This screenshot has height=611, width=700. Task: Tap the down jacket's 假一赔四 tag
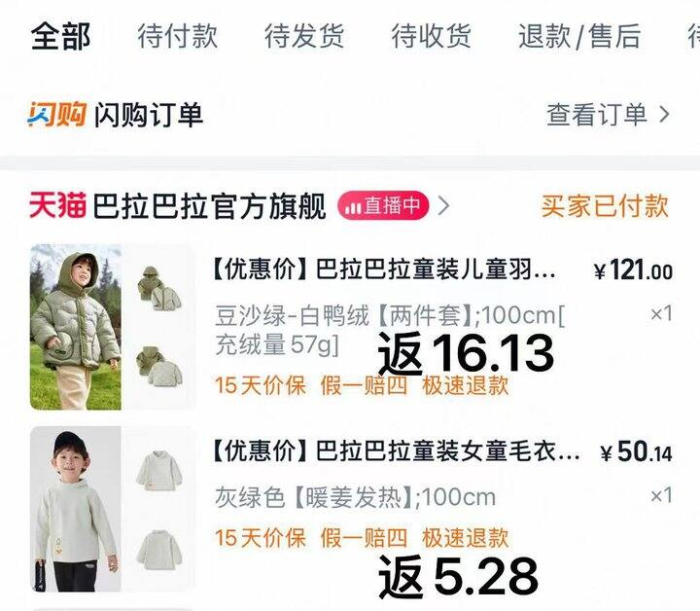pos(364,385)
